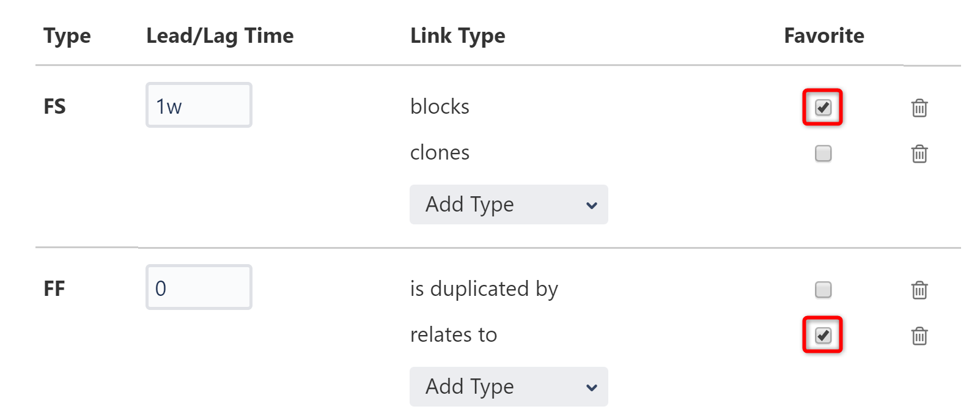Disable favorite for relates to
Viewport: 980px width, 420px height.
point(822,335)
